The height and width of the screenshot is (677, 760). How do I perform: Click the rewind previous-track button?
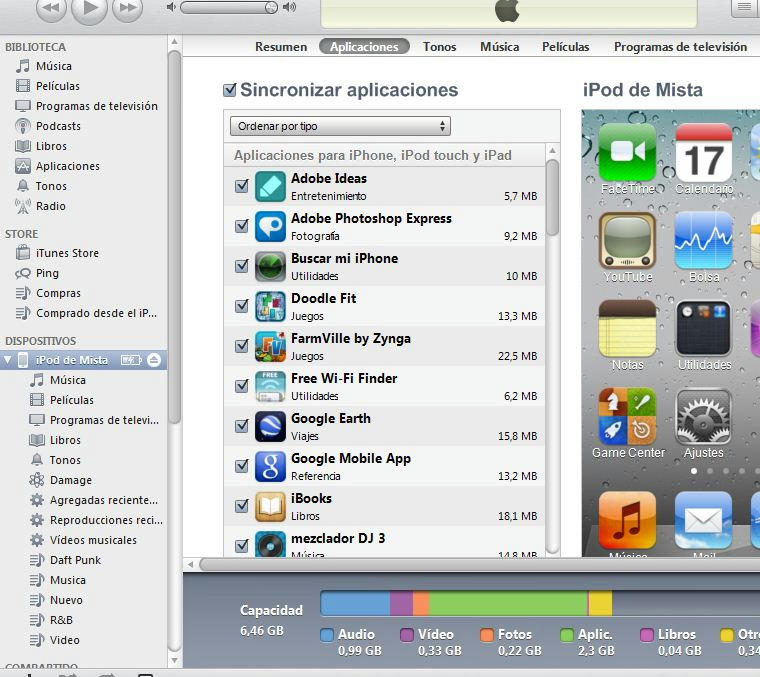coord(51,7)
